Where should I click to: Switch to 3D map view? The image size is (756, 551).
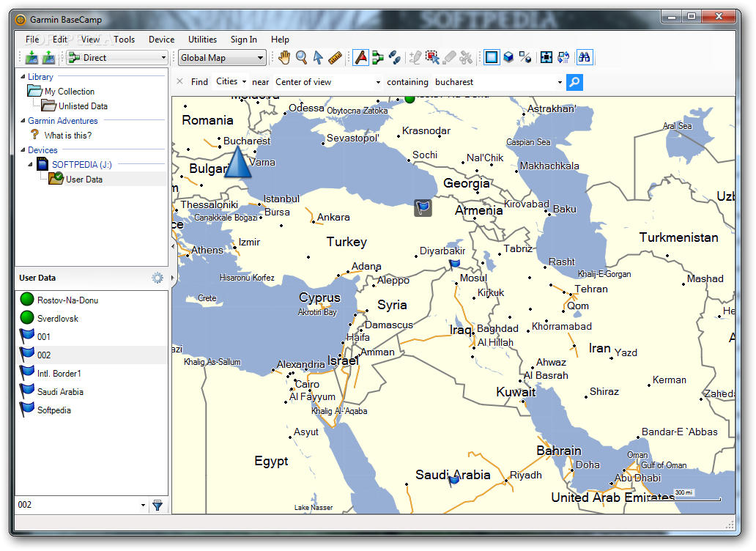click(x=508, y=57)
